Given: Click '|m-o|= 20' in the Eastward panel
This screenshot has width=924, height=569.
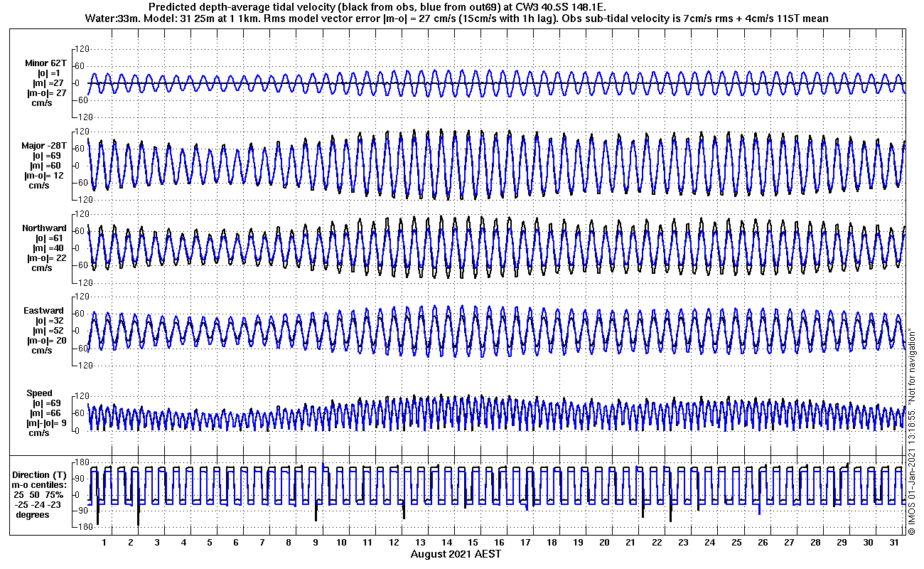Looking at the screenshot, I should pyautogui.click(x=45, y=341).
